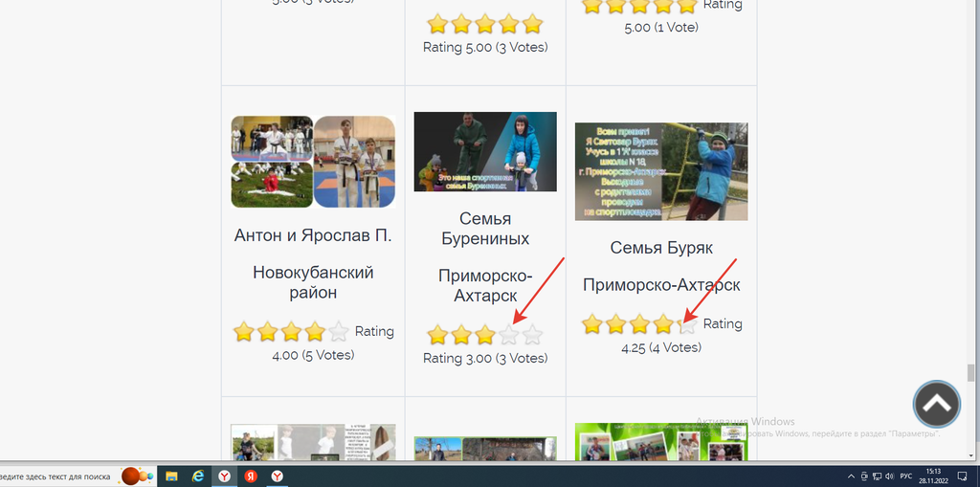
Task: Click the 'Антон и Ярослав П.' title
Action: [313, 235]
